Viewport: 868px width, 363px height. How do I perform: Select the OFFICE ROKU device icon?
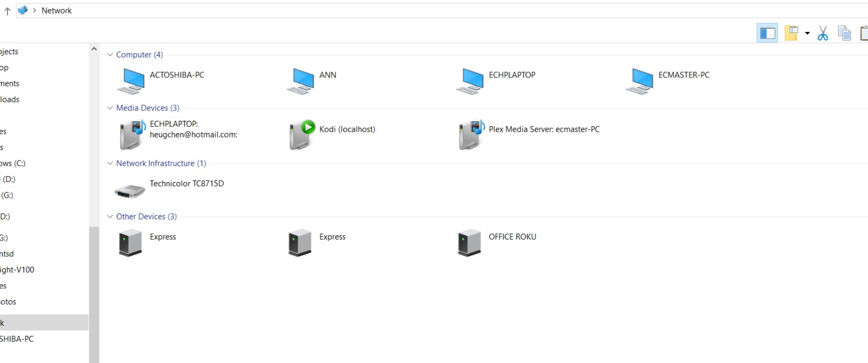tap(469, 242)
